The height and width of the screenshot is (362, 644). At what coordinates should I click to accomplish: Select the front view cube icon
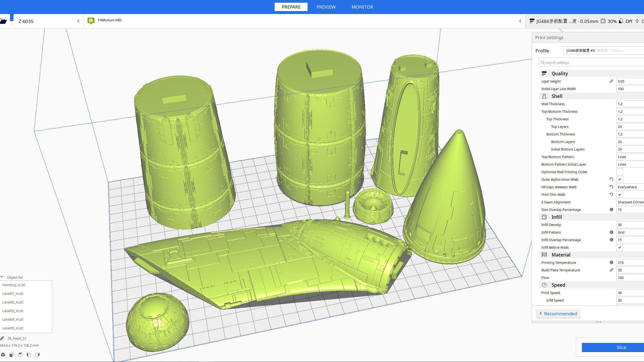pyautogui.click(x=12, y=355)
